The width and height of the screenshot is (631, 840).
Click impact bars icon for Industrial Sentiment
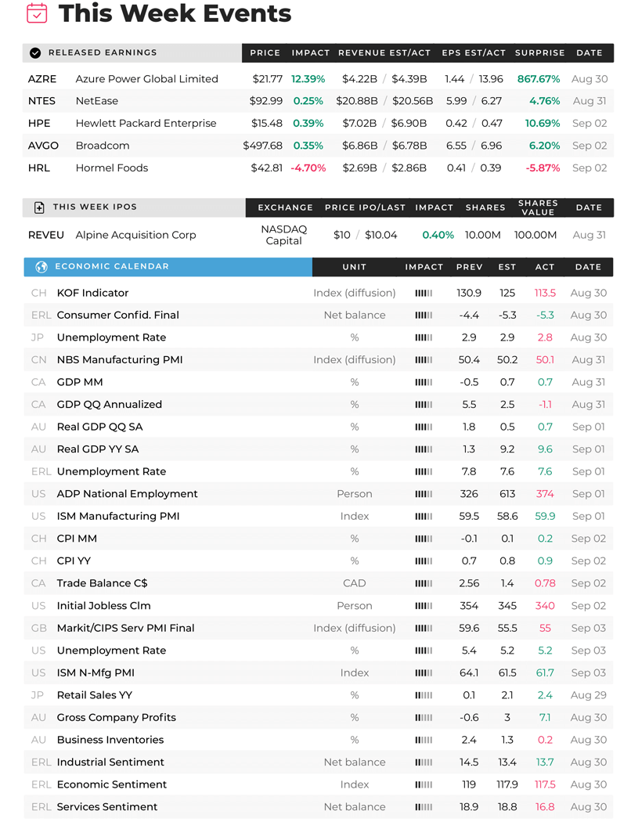click(x=424, y=762)
